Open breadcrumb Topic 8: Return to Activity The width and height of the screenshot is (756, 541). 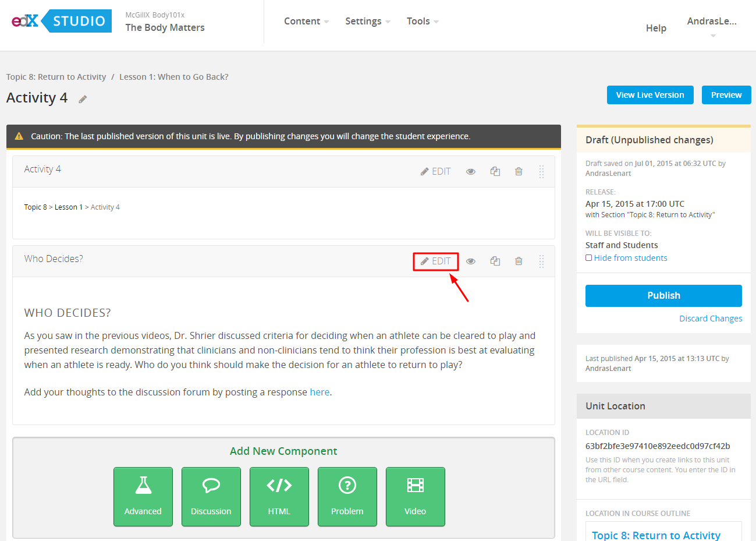point(56,77)
